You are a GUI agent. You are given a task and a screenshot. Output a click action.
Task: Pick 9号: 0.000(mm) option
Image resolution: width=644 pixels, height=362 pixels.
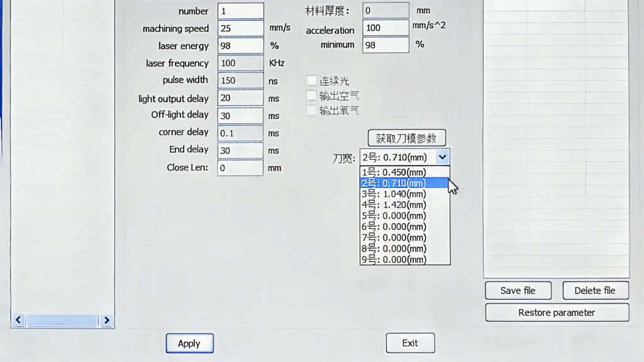[404, 260]
